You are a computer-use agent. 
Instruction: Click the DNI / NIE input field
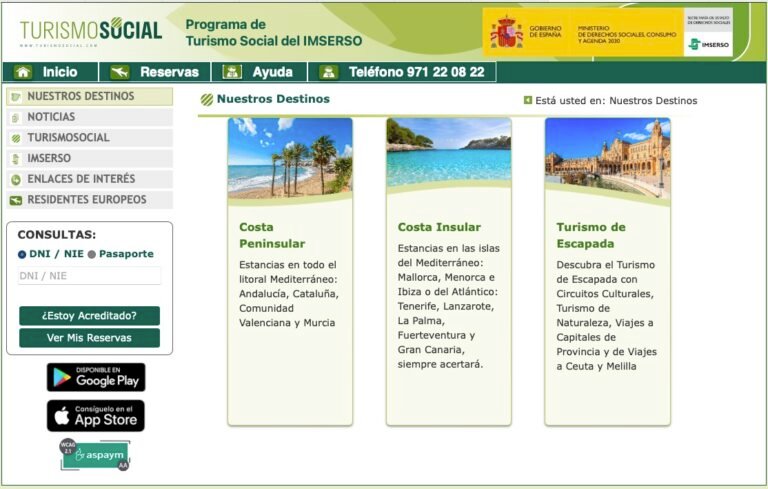89,276
